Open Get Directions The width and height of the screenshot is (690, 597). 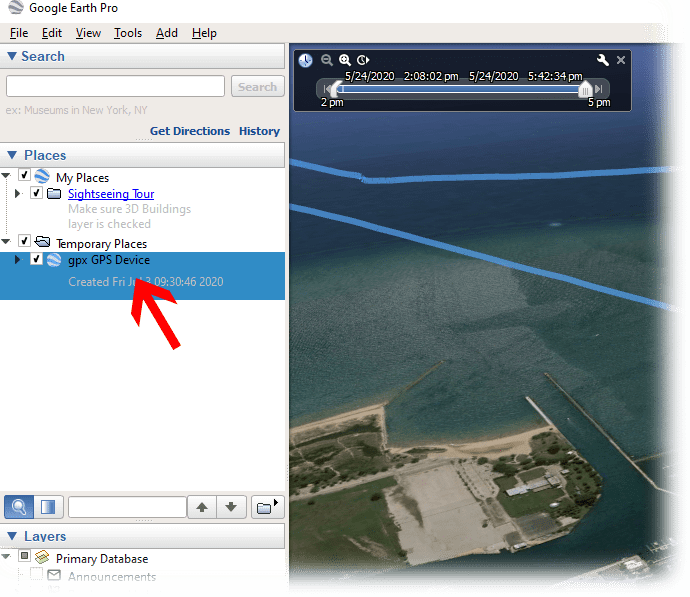click(190, 131)
